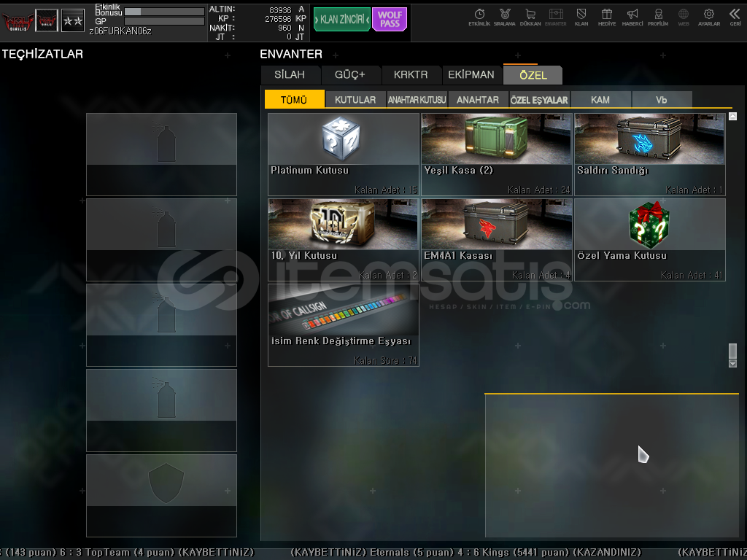Open the Profilim icon
This screenshot has height=560, width=747.
click(x=658, y=16)
